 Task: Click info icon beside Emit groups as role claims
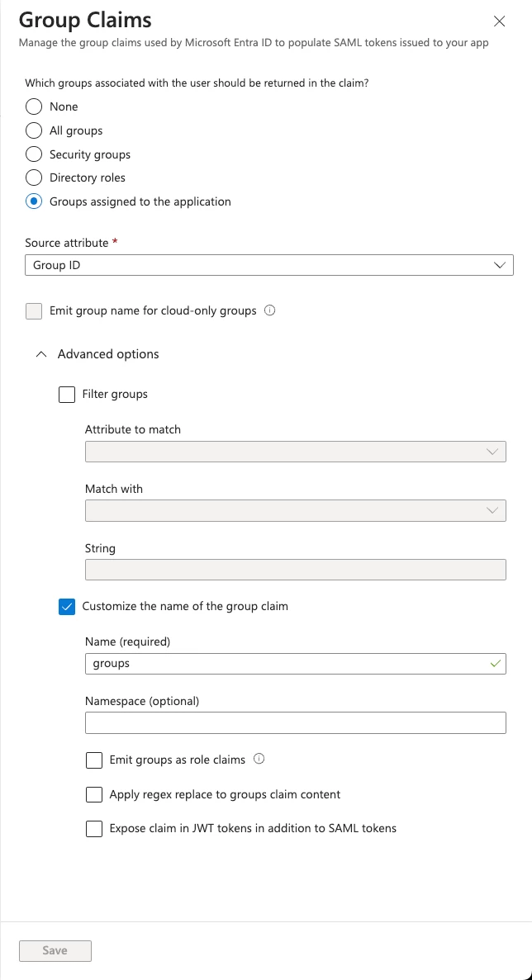click(259, 760)
